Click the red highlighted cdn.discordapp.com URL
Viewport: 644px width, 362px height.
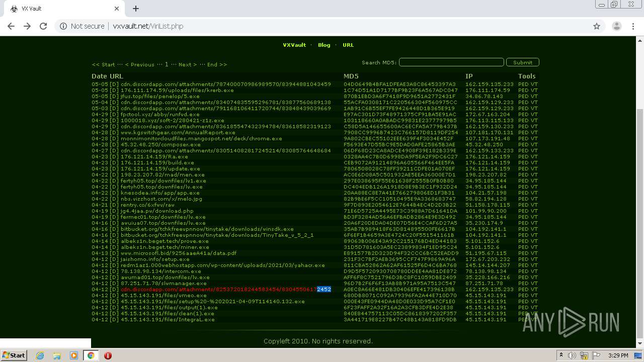226,289
